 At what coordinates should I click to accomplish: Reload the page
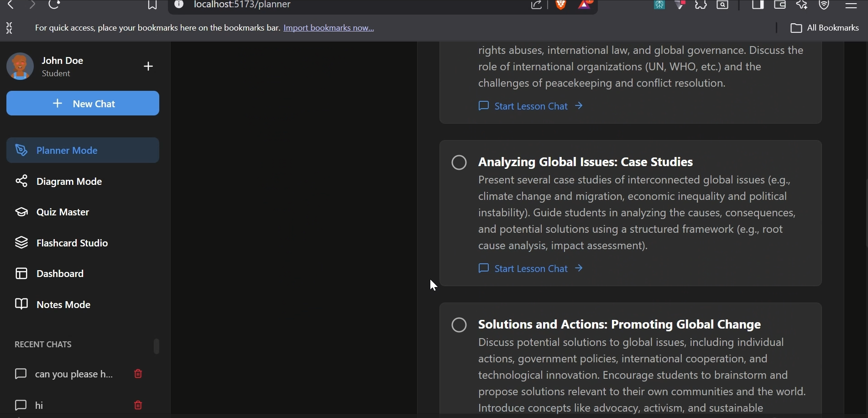pyautogui.click(x=54, y=5)
